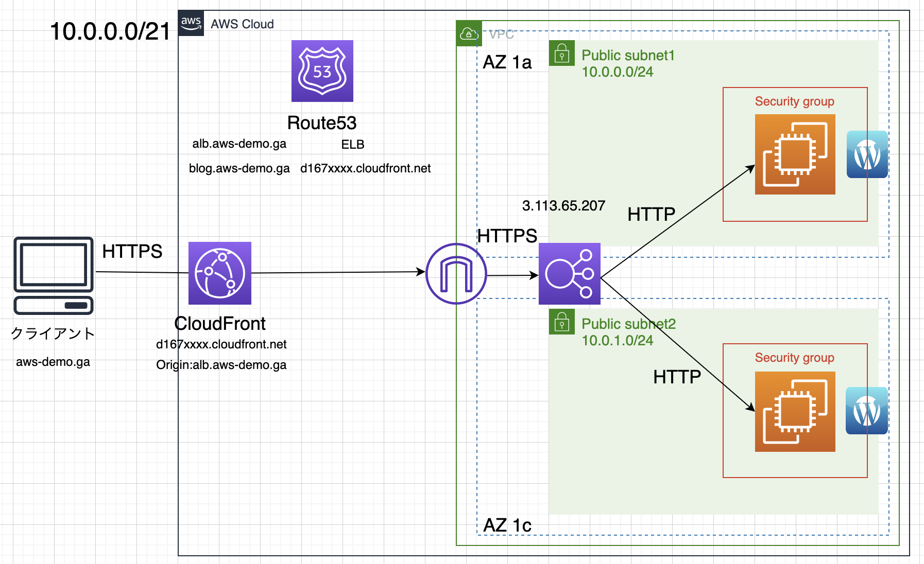Click the クライアント label under computer
924x564 pixels.
(53, 333)
